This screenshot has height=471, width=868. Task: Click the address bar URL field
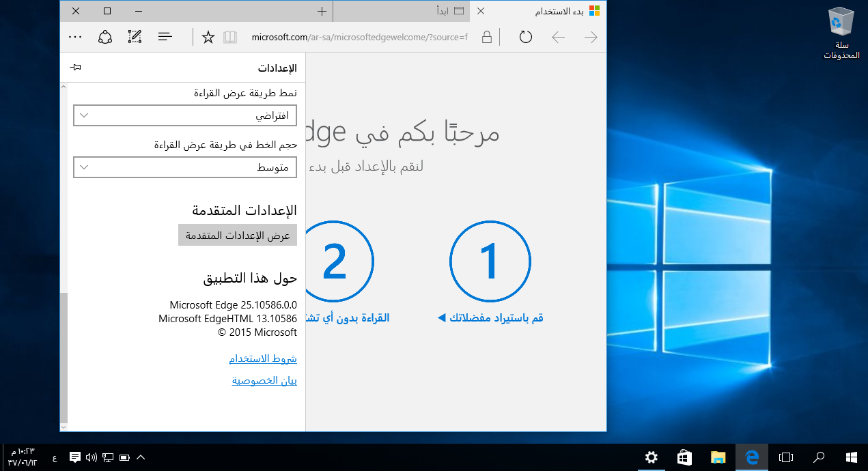point(360,37)
